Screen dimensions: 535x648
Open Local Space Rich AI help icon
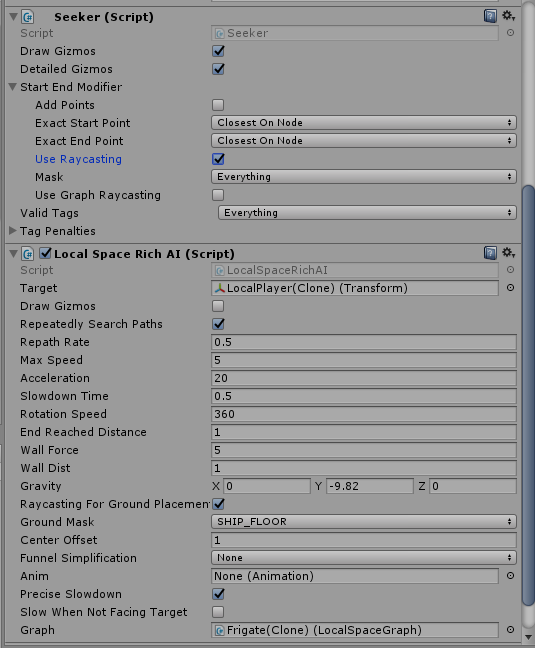[490, 253]
